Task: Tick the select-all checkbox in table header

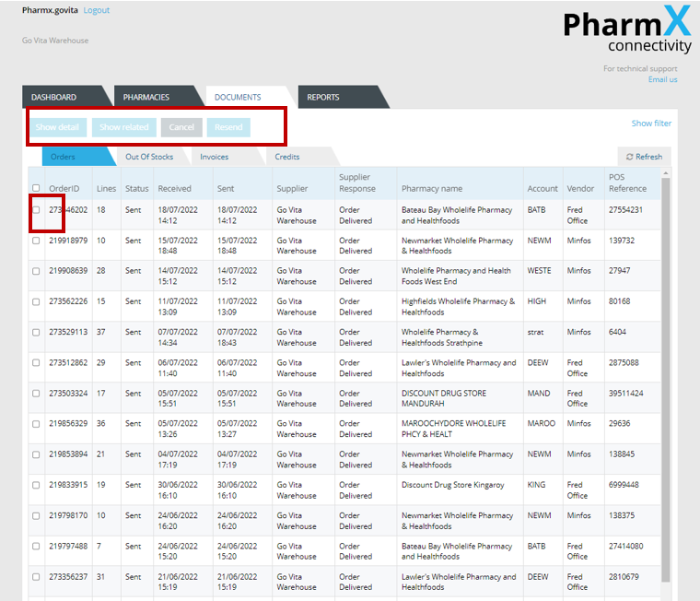Action: [x=36, y=188]
